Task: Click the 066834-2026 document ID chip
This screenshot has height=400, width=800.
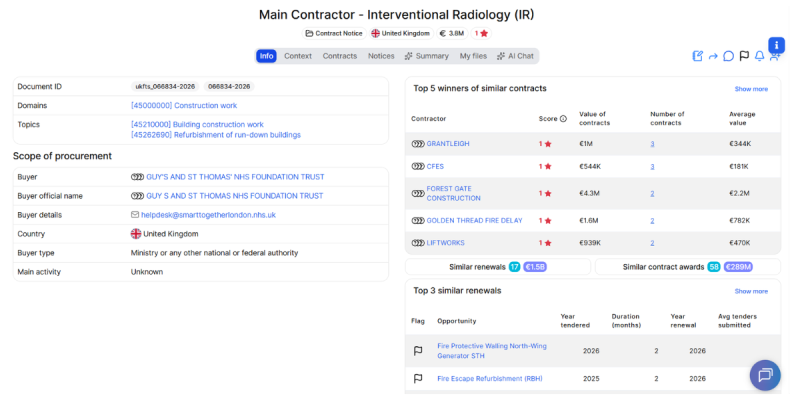Action: (229, 87)
